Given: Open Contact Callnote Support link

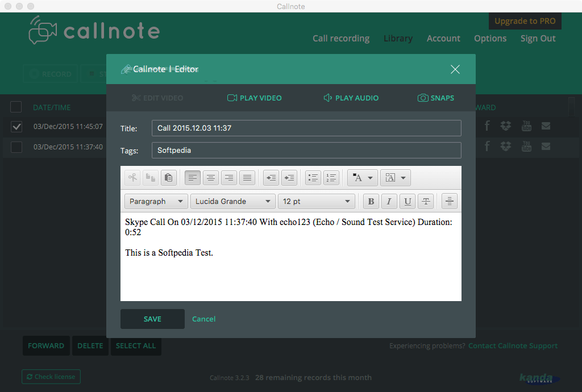Looking at the screenshot, I should [513, 345].
